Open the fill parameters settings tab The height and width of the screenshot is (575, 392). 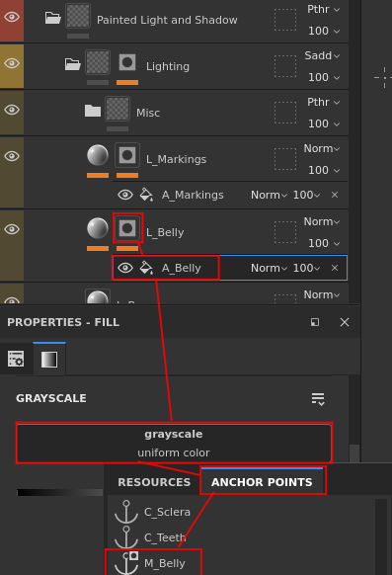[16, 359]
